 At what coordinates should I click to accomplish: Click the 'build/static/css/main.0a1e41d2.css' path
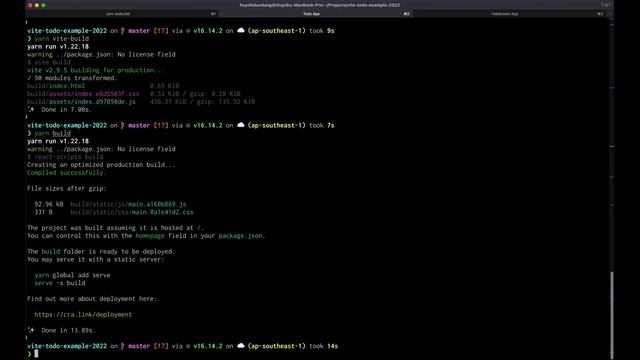tap(132, 212)
